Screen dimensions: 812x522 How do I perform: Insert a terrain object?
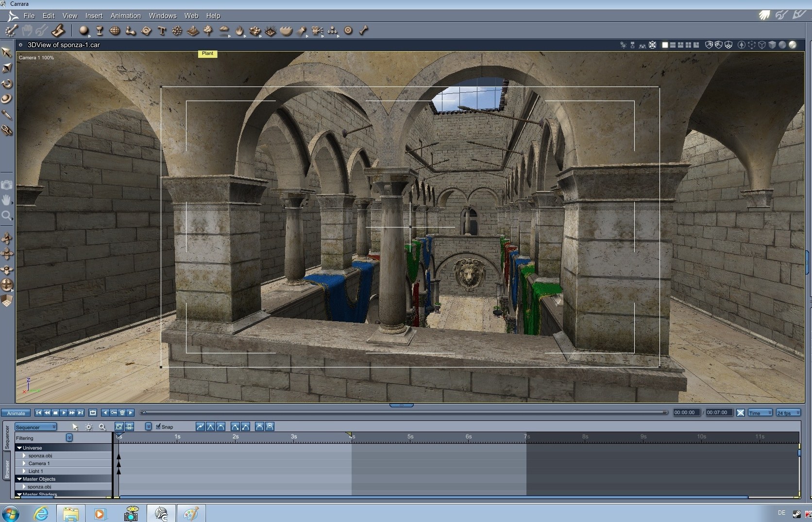(193, 31)
